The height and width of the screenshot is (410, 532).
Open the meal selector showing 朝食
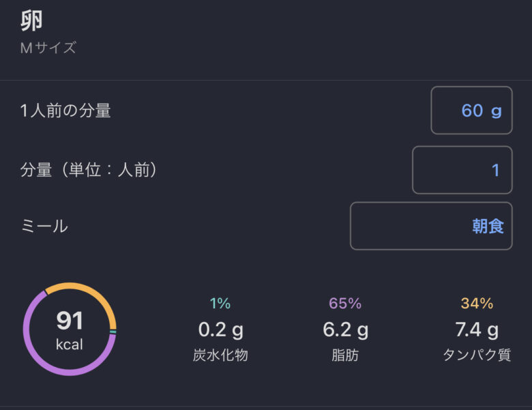click(x=431, y=226)
